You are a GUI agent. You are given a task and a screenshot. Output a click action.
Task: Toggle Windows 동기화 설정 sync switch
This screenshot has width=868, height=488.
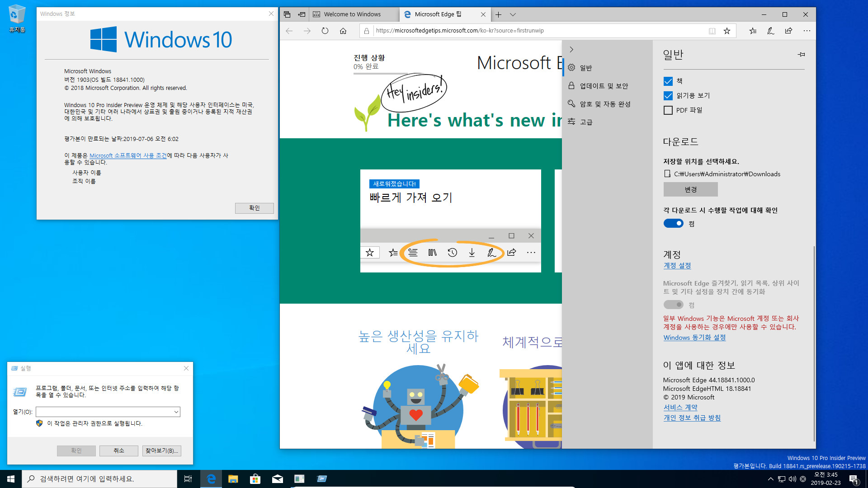[672, 304]
